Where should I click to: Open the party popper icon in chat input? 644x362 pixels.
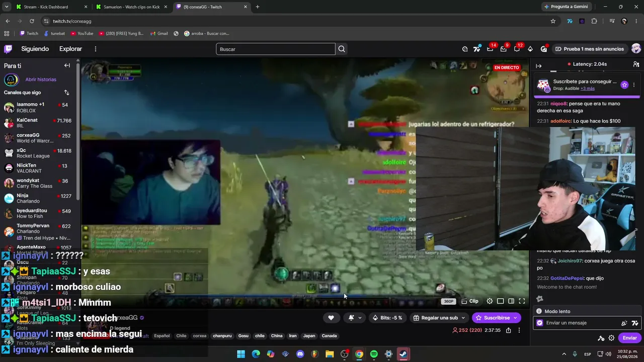tap(624, 323)
